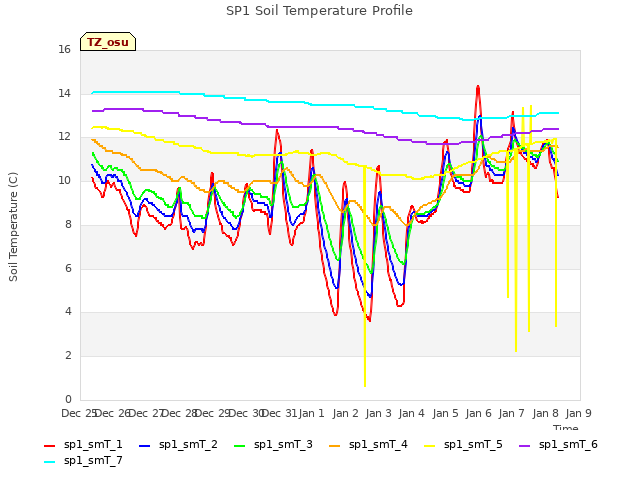Click the 12 y-axis tick label
Viewport: 640px width, 480px height.
click(x=64, y=137)
